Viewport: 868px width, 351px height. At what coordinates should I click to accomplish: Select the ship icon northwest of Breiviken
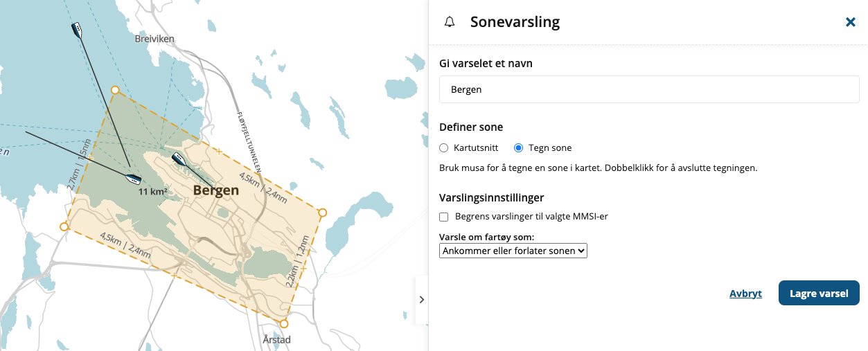point(78,30)
